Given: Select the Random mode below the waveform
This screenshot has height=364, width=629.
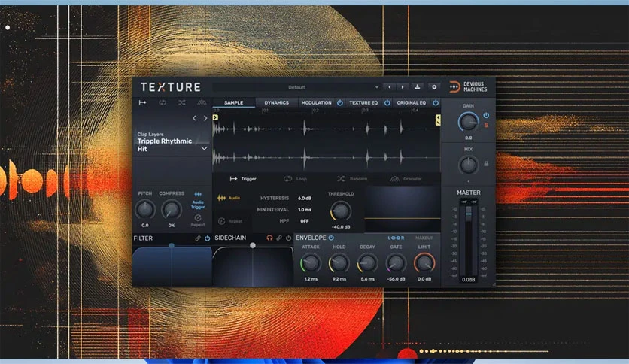Looking at the screenshot, I should tap(352, 179).
